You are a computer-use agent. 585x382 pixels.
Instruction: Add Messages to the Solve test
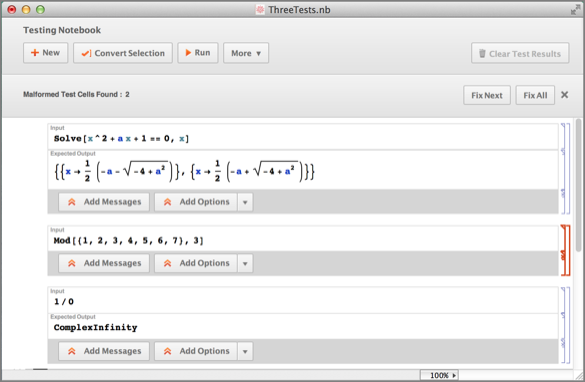pos(104,202)
